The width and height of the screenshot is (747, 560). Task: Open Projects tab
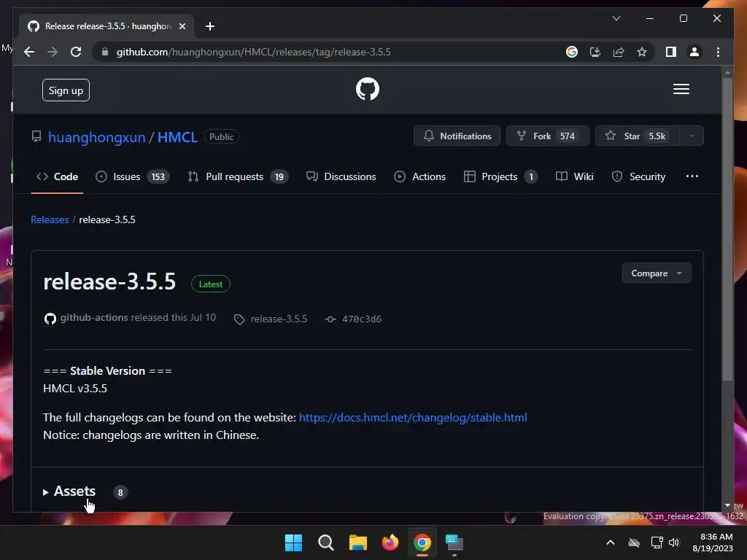click(x=500, y=176)
